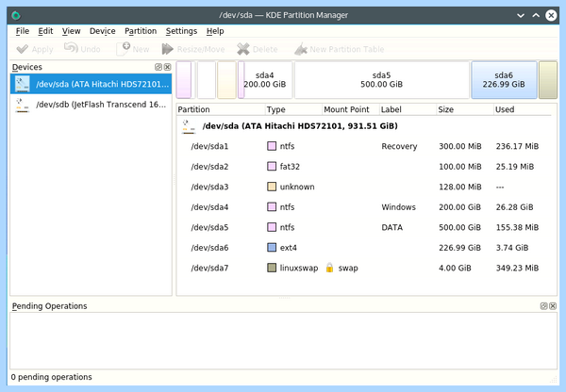The image size is (566, 392).
Task: Click the disk icon beside the /dev/sda header row
Action: tap(189, 126)
